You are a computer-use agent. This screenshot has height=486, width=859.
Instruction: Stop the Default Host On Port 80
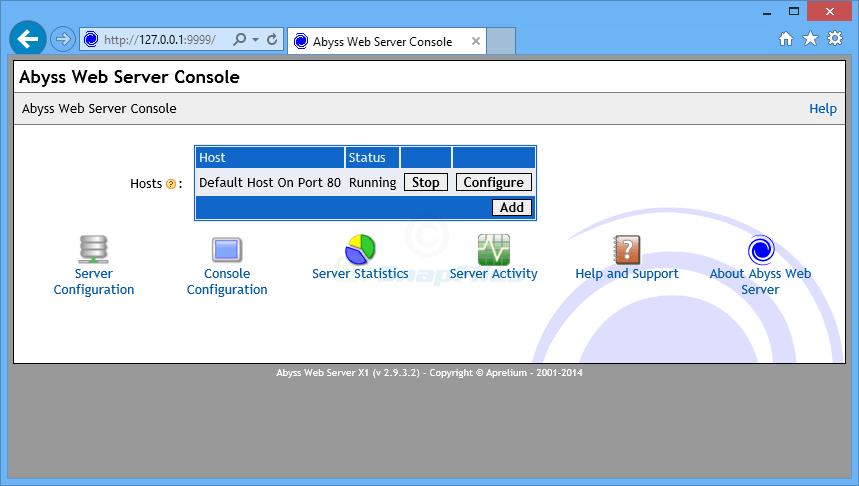tap(426, 182)
